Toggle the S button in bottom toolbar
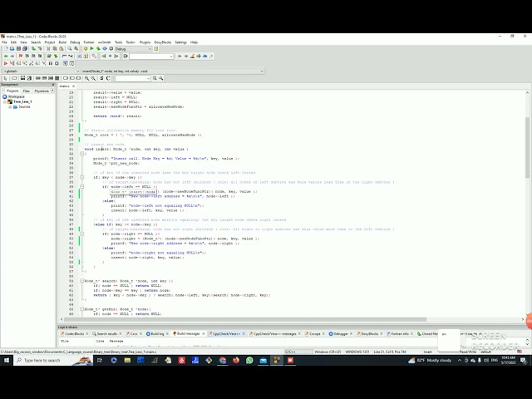 (101, 78)
